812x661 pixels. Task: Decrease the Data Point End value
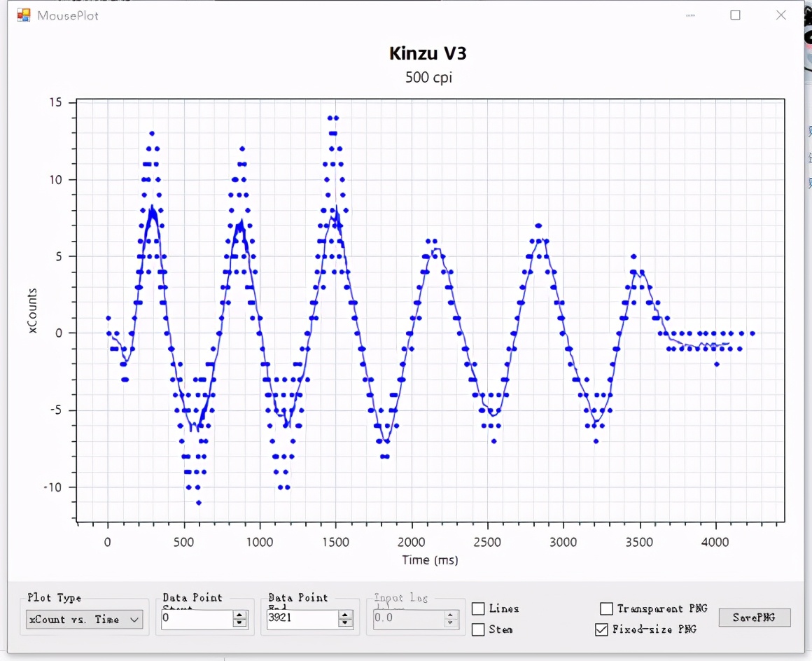[345, 623]
